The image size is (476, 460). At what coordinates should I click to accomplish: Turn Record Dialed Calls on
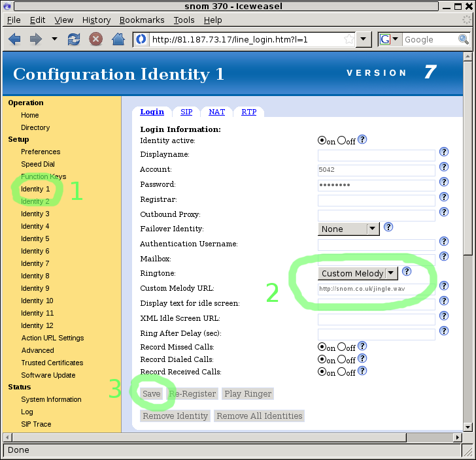(322, 359)
